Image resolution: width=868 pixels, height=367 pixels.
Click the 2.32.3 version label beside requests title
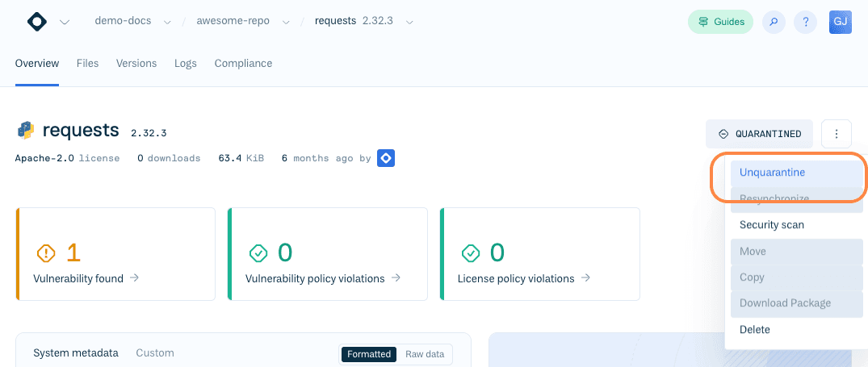pos(149,133)
